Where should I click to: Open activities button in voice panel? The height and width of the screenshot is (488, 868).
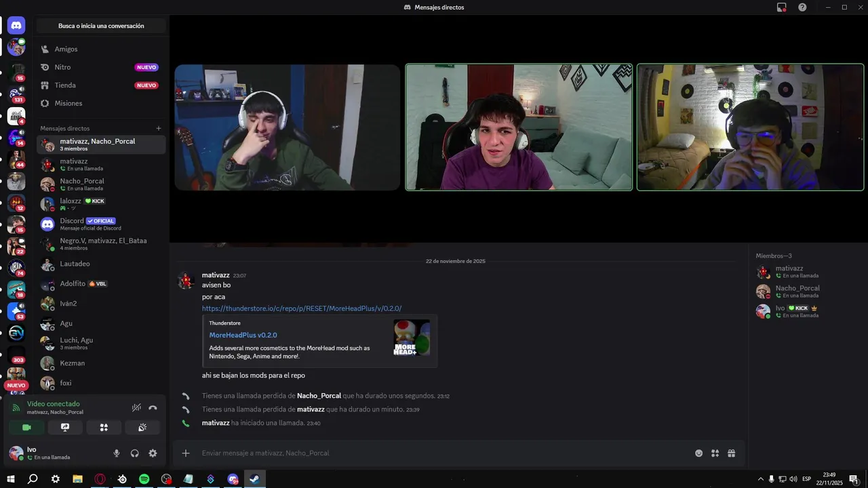pyautogui.click(x=104, y=428)
